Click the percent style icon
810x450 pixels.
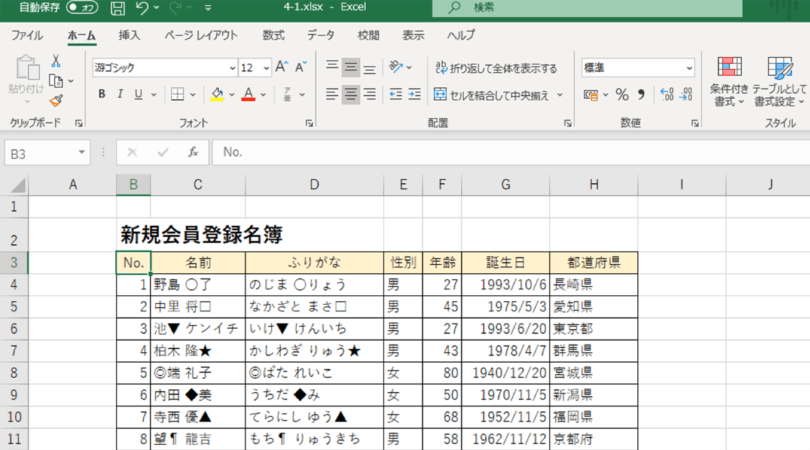pyautogui.click(x=621, y=94)
